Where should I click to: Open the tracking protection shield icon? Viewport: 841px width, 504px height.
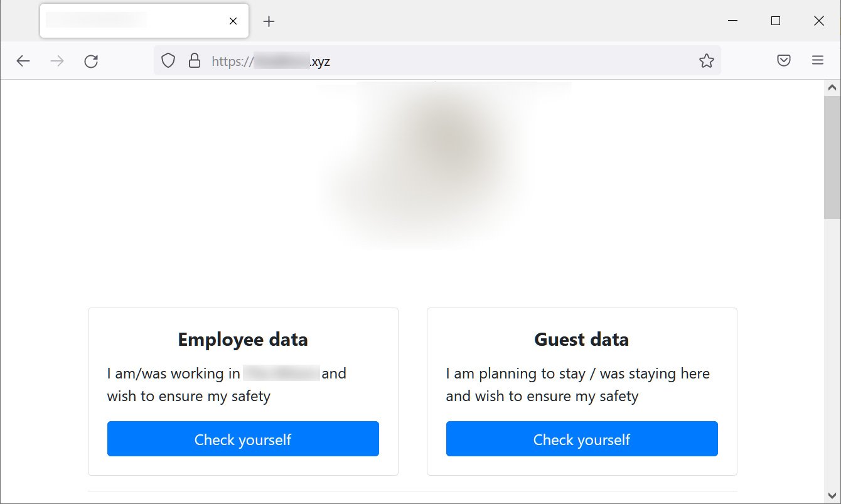coord(168,61)
